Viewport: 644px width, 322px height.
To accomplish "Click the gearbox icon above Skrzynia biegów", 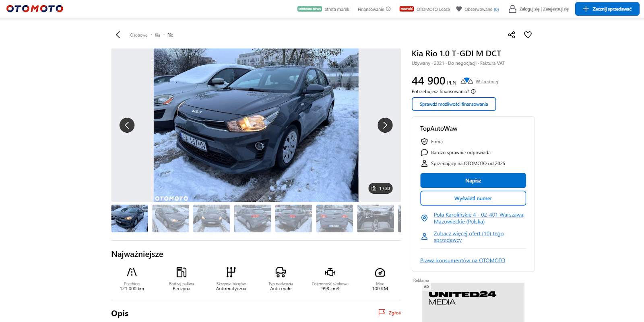I will (x=231, y=272).
